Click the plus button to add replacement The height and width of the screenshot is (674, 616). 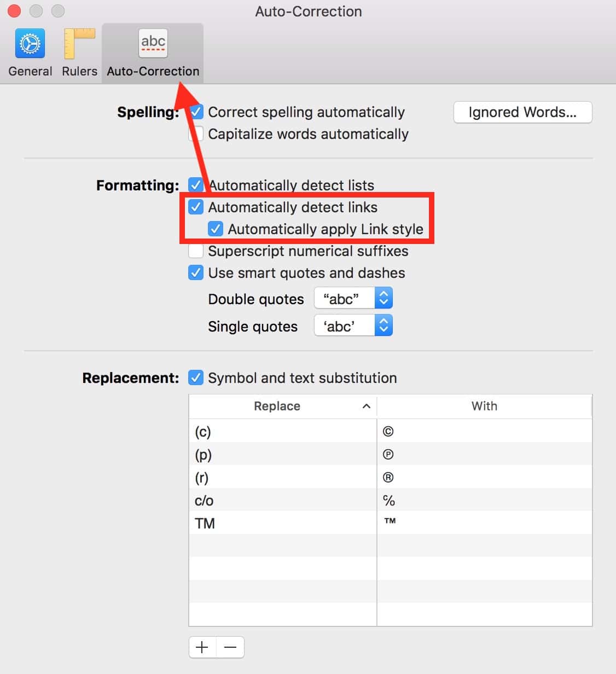202,647
